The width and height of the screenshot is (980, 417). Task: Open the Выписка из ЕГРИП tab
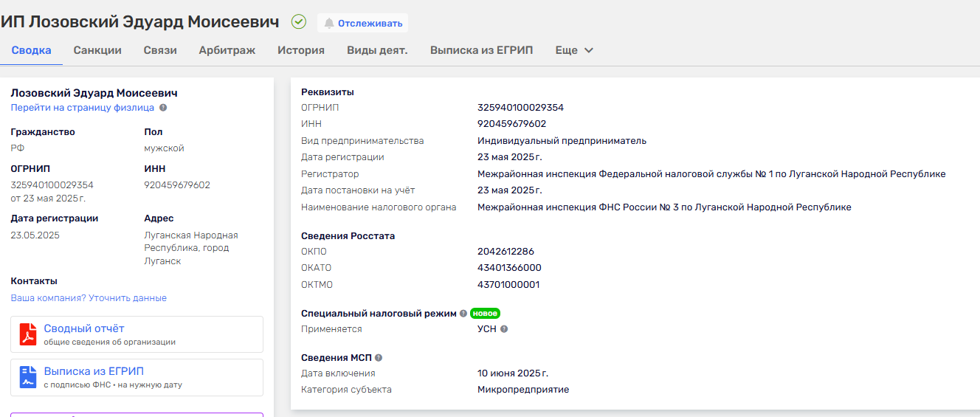[481, 50]
